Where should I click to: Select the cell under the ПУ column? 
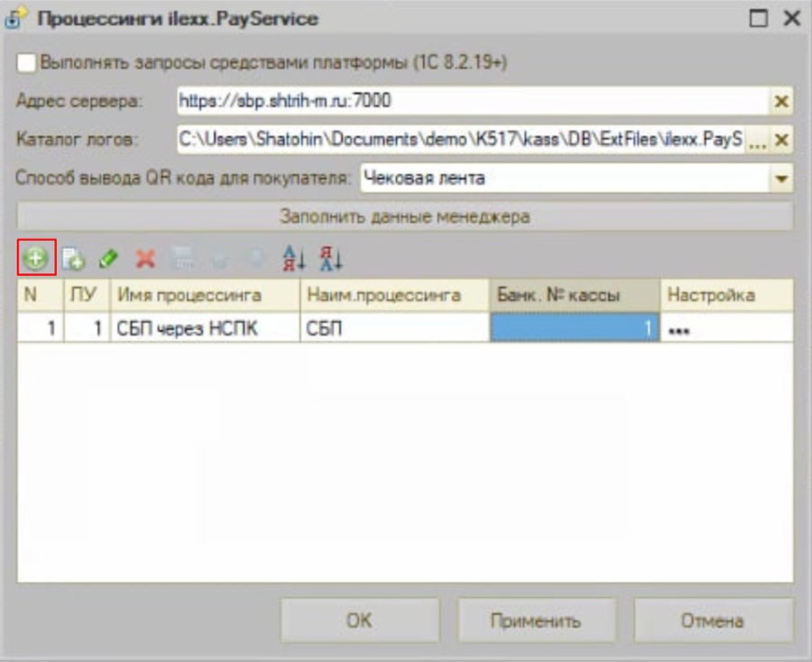tap(87, 327)
